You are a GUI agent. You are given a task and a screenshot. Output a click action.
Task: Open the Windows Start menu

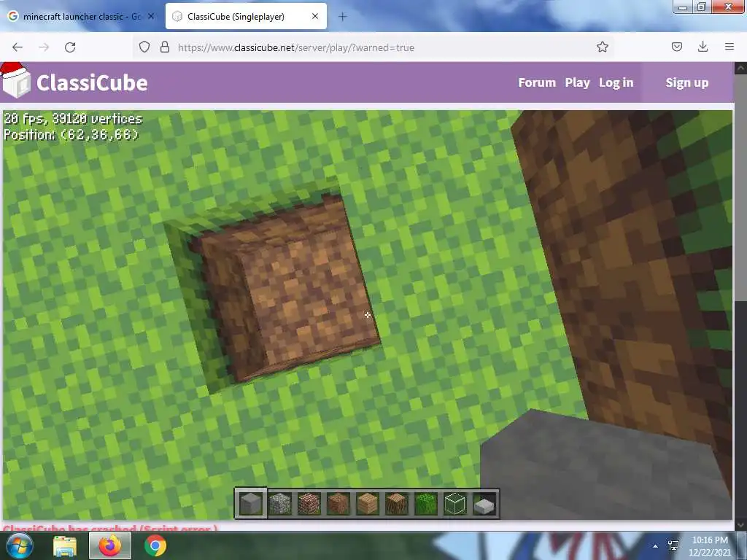(18, 545)
